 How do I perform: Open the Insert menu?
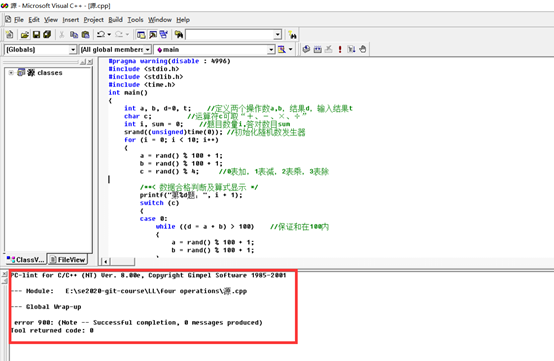[x=71, y=20]
